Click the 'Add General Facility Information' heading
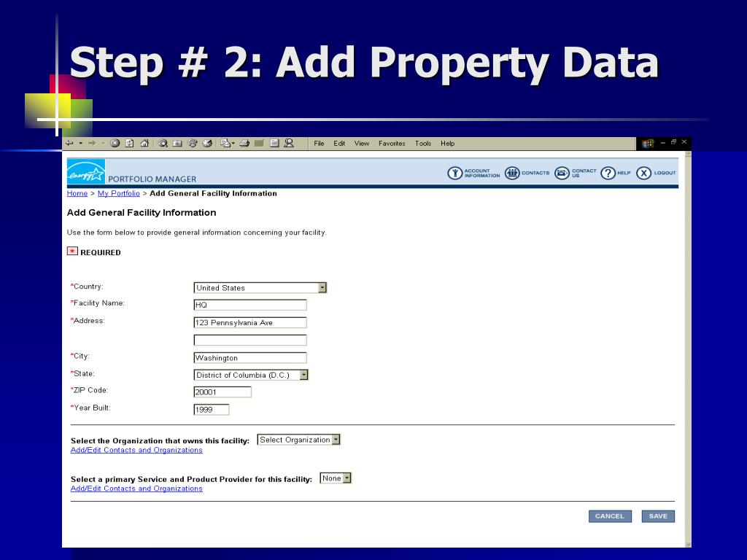 point(142,212)
